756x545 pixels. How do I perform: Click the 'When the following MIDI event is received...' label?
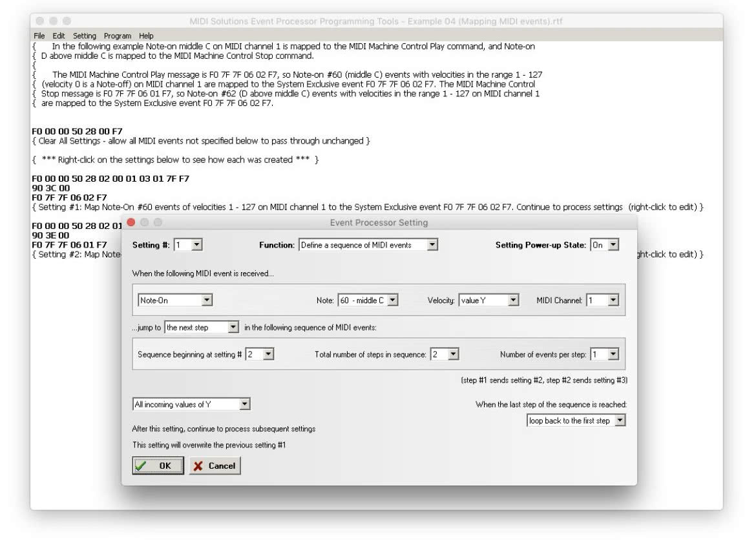click(x=203, y=273)
